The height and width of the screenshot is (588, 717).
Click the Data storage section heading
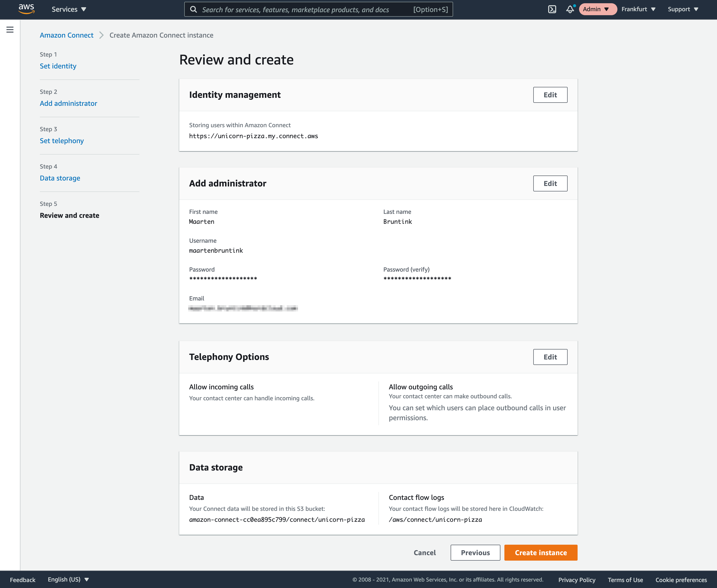coord(216,468)
